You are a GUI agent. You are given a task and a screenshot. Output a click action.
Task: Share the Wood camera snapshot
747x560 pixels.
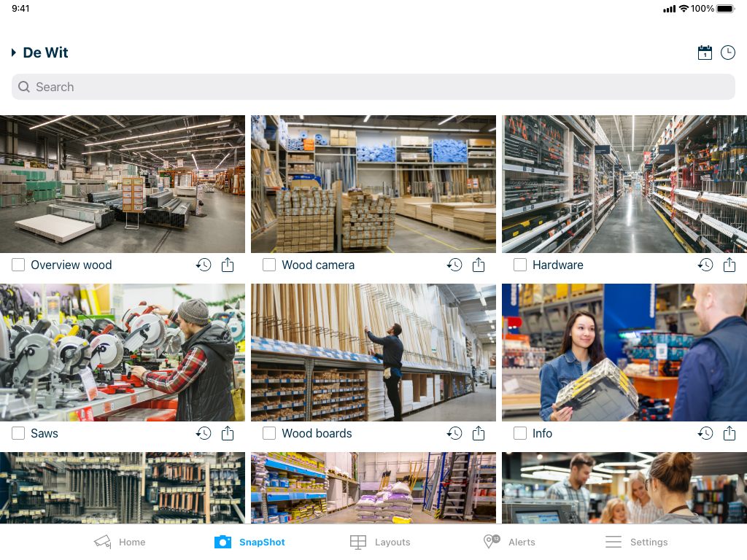click(x=479, y=265)
